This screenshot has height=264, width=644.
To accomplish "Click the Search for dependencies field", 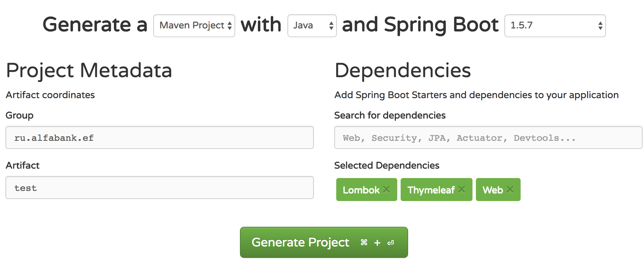I will point(488,137).
